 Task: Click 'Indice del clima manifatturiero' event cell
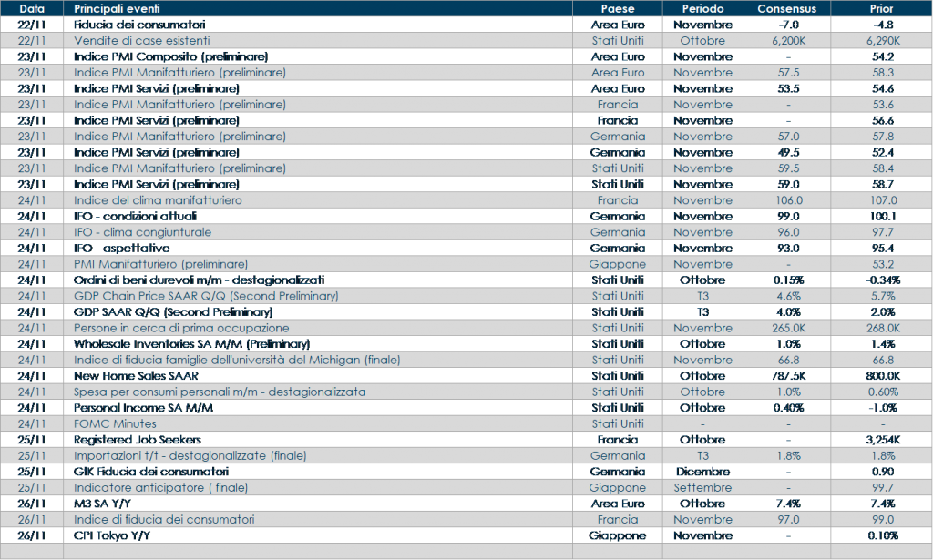coord(158,200)
